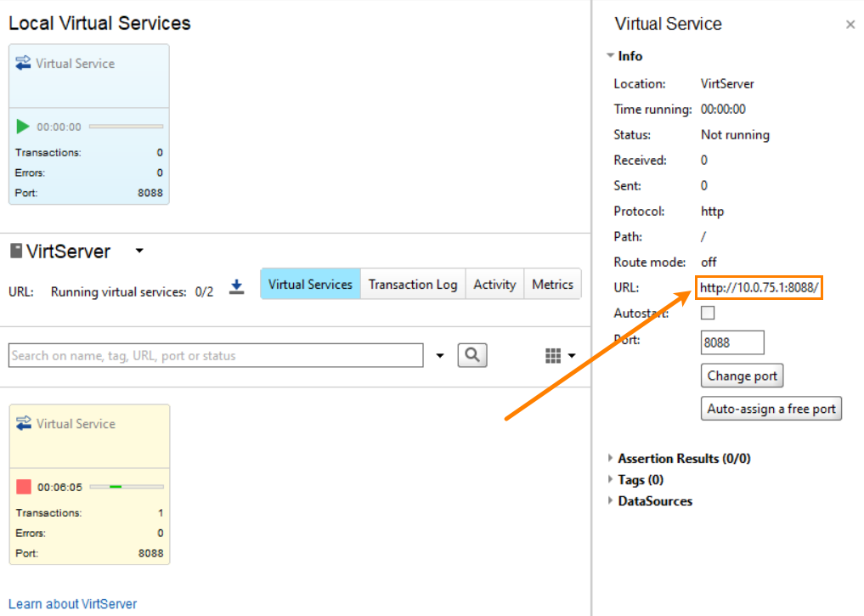Click the Change port button
This screenshot has width=864, height=616.
click(x=742, y=375)
